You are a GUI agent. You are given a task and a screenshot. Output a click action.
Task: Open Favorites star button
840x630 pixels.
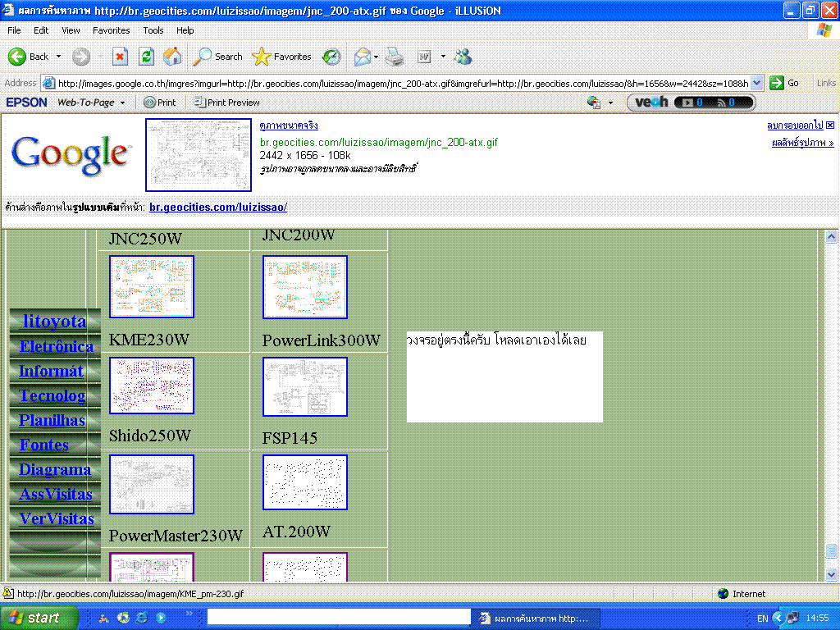click(x=281, y=57)
